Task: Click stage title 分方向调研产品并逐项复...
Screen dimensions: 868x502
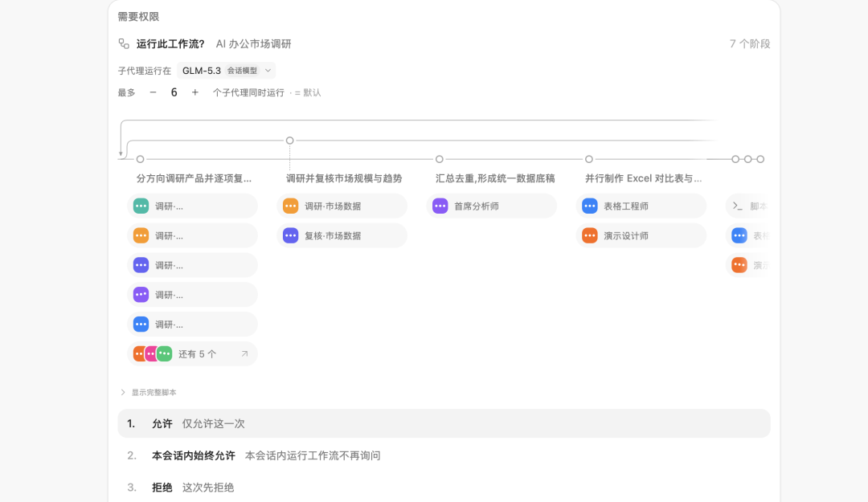Action: click(x=194, y=178)
